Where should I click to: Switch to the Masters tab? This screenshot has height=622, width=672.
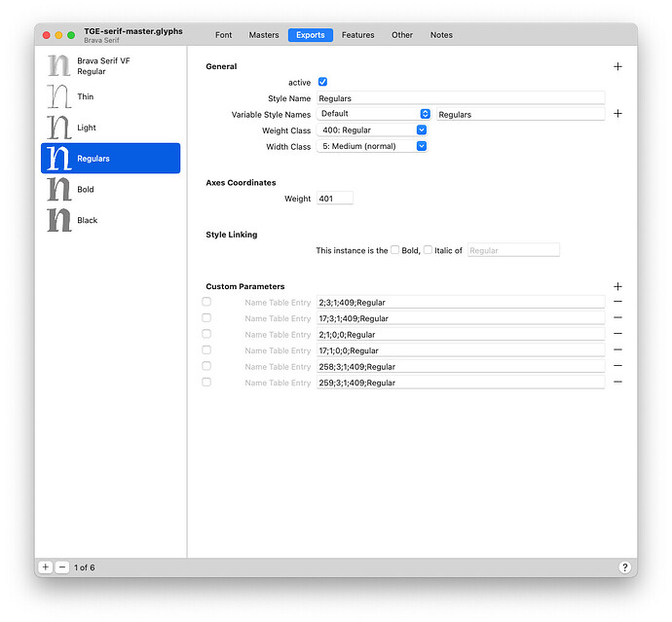264,35
